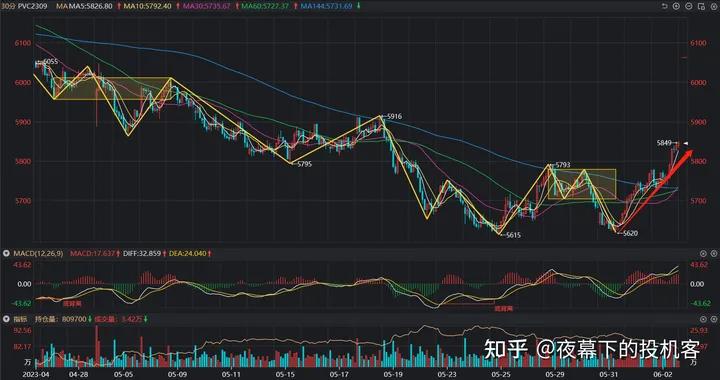
Task: Click the red up arrow after MA5 value
Action: pyautogui.click(x=119, y=6)
